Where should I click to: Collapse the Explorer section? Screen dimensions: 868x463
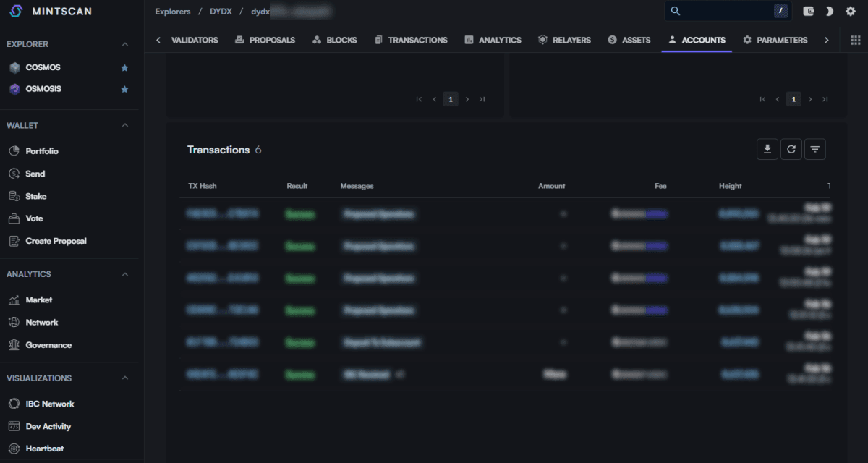[124, 45]
